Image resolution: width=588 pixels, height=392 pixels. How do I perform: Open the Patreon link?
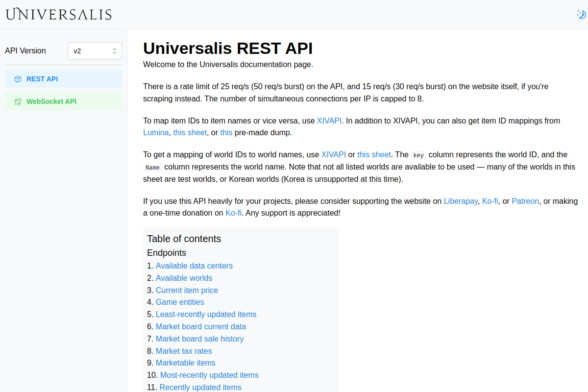tap(525, 201)
